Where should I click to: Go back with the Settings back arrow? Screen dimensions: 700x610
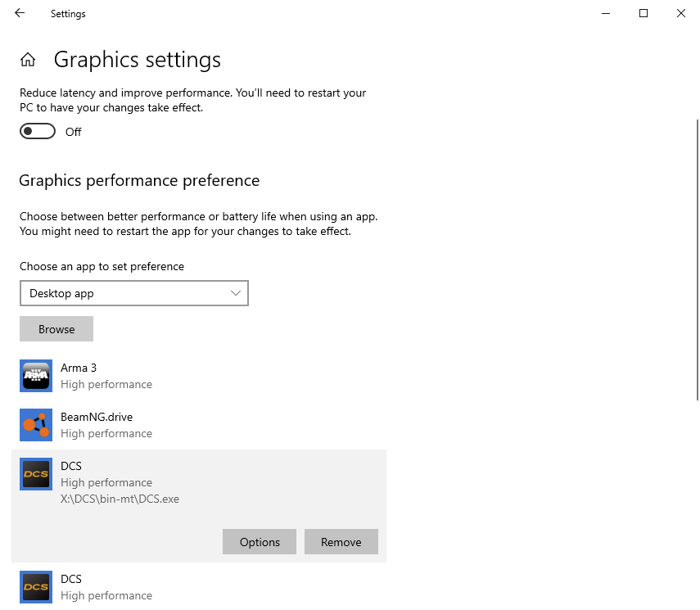click(x=20, y=13)
